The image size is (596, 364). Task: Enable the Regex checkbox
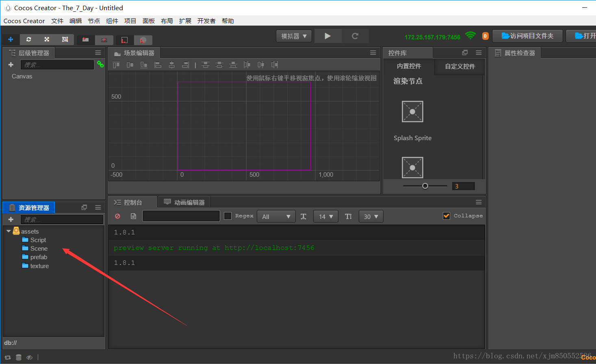click(x=228, y=216)
